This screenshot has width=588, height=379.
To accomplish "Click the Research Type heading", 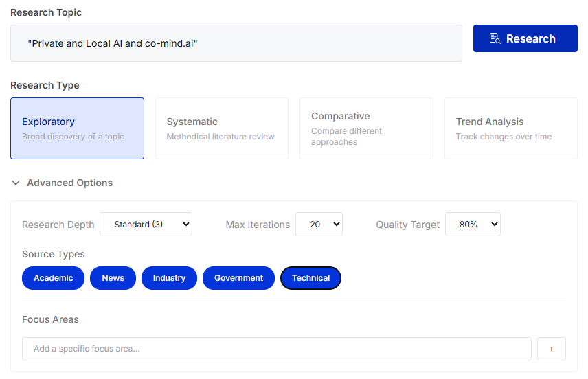I will 45,85.
